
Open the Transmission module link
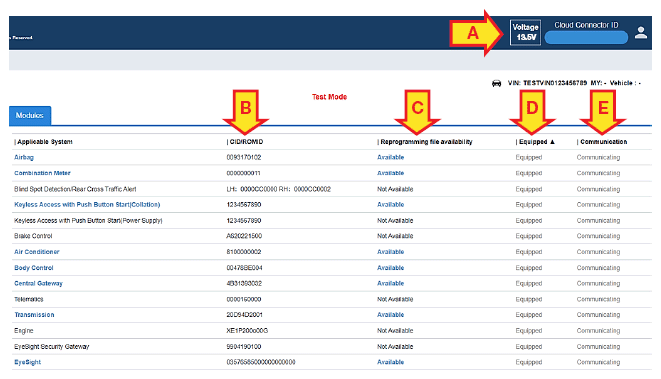[x=34, y=315]
